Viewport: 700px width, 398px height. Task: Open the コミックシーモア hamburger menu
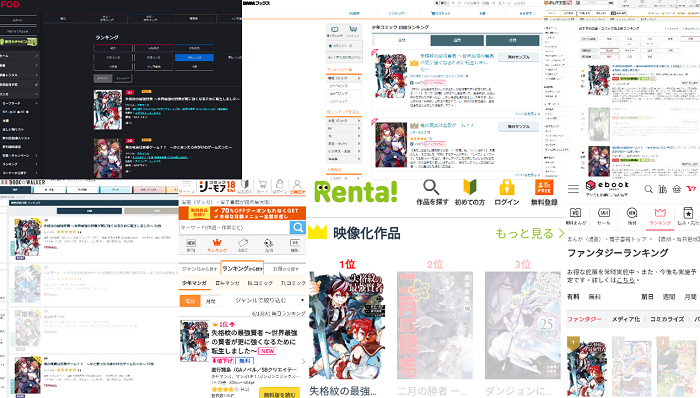[x=187, y=184]
